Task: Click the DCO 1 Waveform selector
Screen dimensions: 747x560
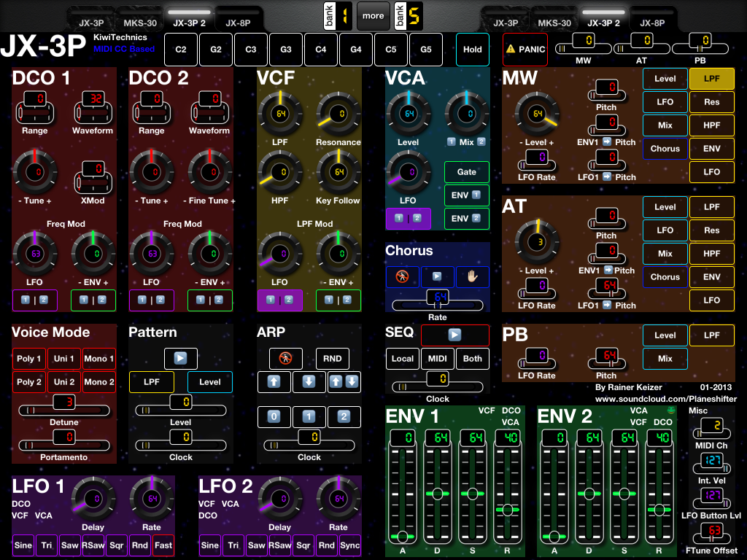Action: pos(93,108)
